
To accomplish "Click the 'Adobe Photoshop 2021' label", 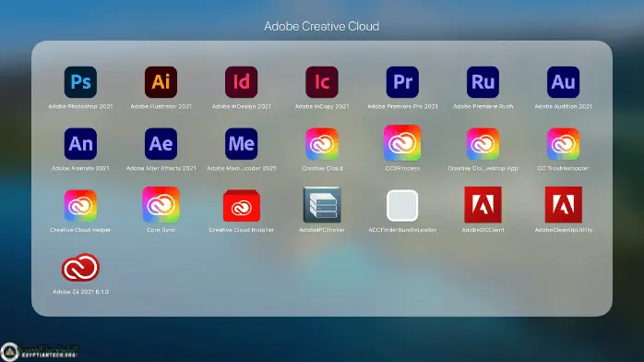I will coord(80,106).
